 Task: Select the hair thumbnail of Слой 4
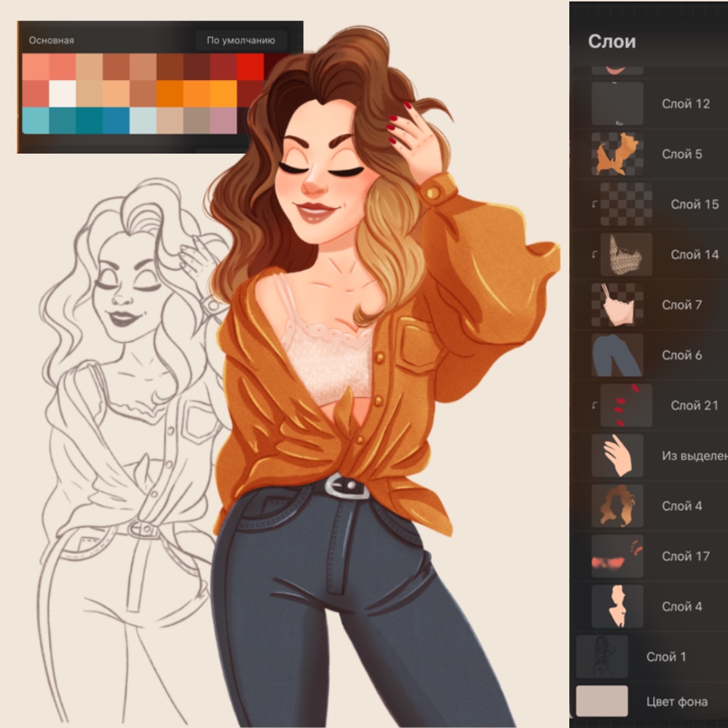click(x=617, y=506)
